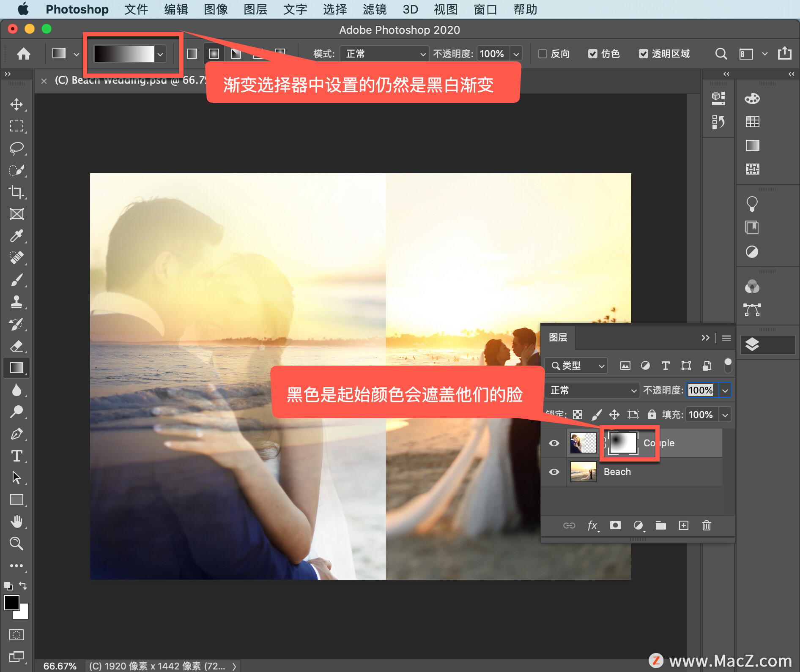800x672 pixels.
Task: Open the layer blend mode dropdown
Action: 592,390
